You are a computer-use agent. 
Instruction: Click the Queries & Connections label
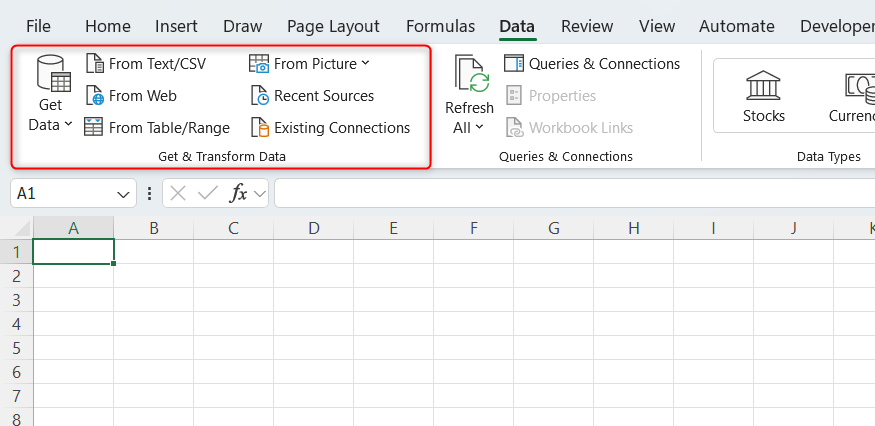pyautogui.click(x=604, y=64)
